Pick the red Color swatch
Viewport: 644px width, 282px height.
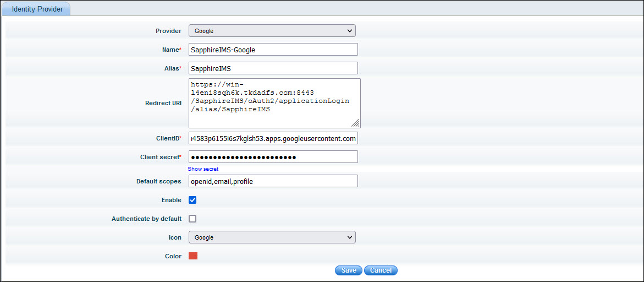193,256
